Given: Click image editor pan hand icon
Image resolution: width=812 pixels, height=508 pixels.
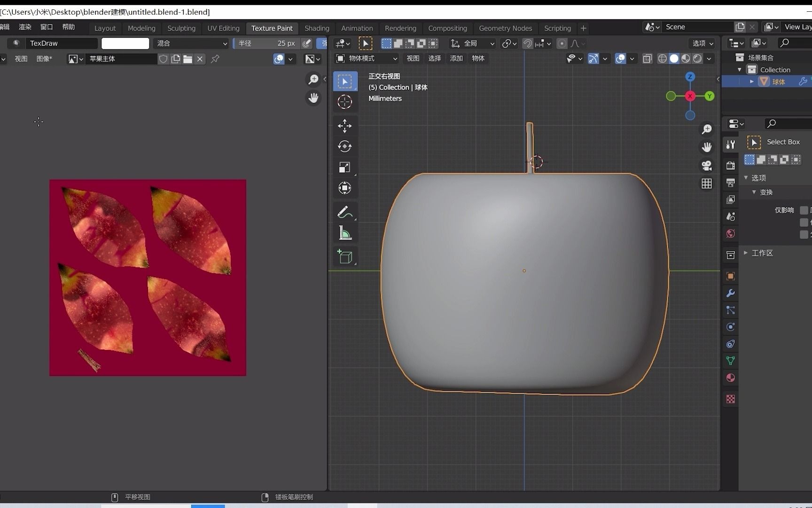Looking at the screenshot, I should point(313,98).
